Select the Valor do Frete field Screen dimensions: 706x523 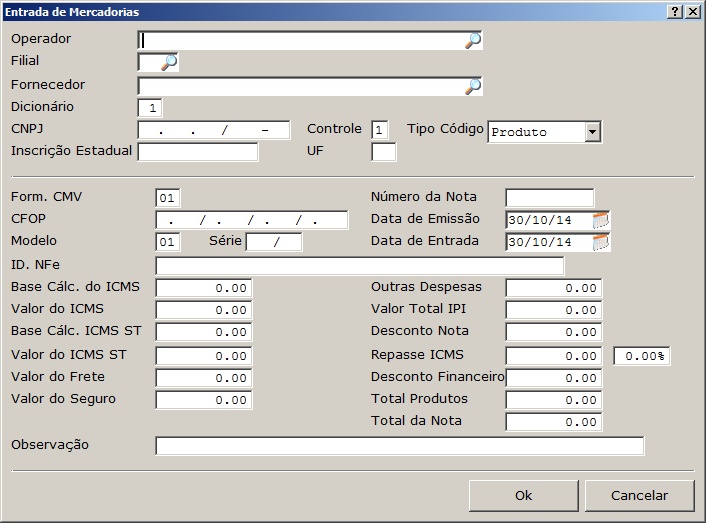click(203, 378)
